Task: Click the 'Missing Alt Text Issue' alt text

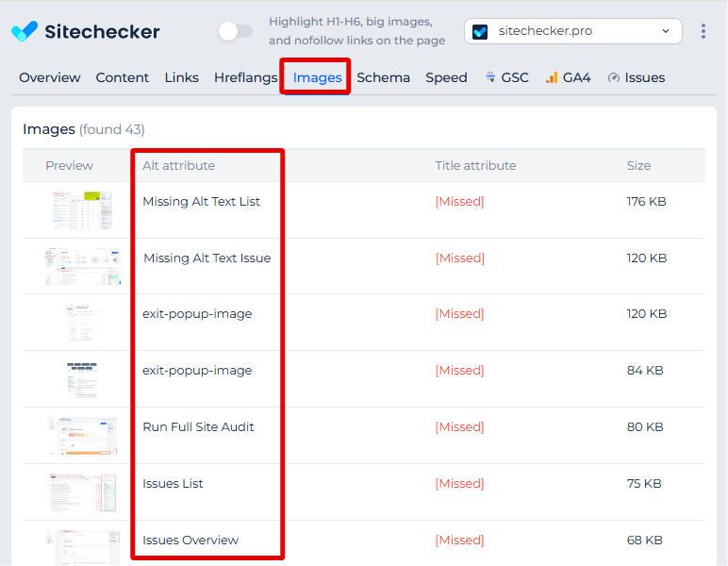Action: click(x=207, y=258)
